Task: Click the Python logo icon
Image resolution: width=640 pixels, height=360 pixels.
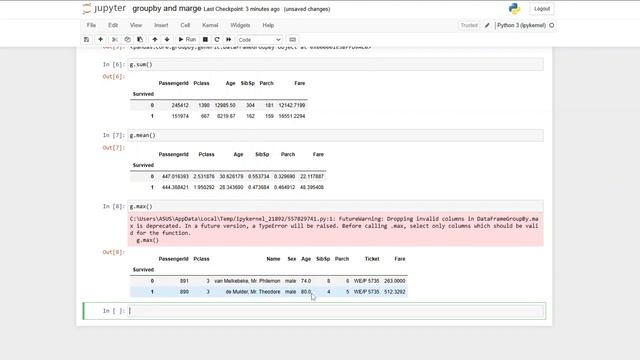Action: point(514,9)
